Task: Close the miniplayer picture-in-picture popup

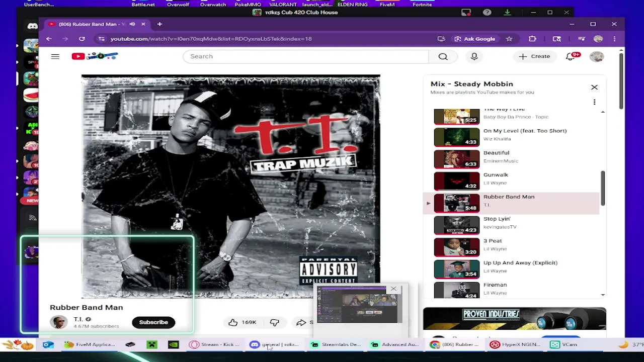Action: [x=393, y=289]
